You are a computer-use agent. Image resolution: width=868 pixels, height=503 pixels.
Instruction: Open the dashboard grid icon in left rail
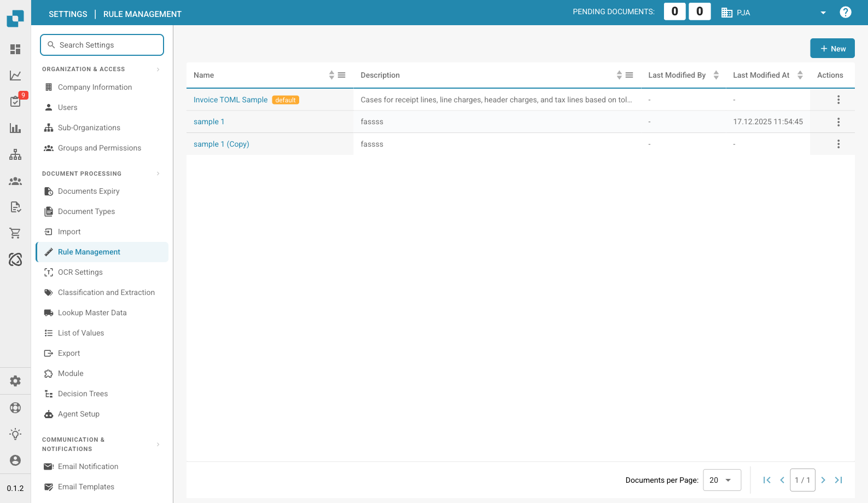click(x=15, y=49)
